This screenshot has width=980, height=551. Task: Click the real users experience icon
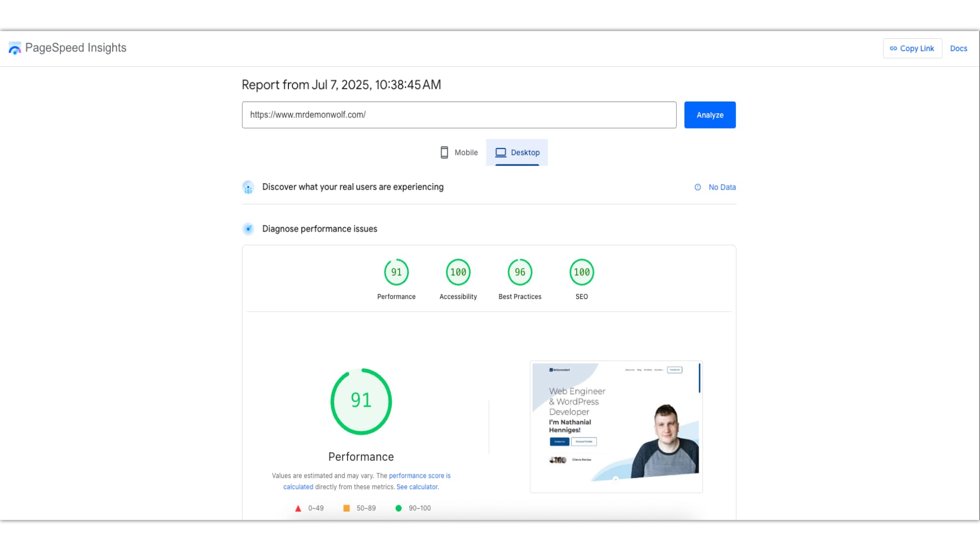pyautogui.click(x=248, y=187)
